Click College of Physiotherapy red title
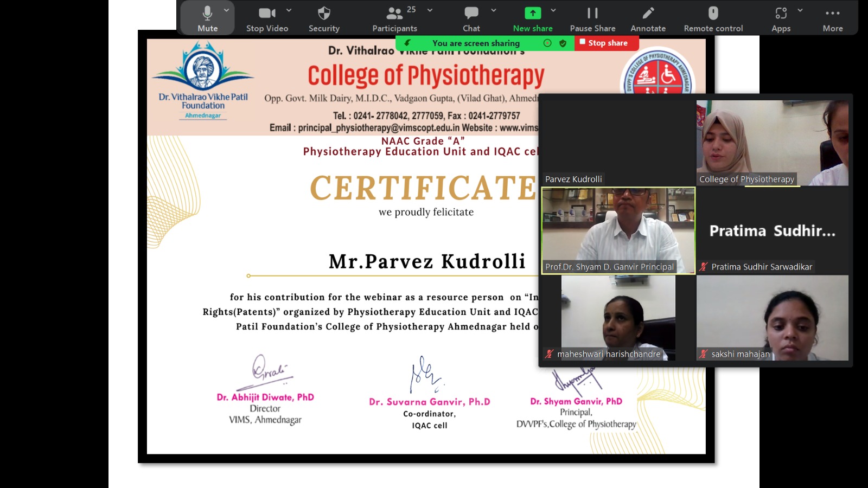868x488 pixels. [x=426, y=75]
